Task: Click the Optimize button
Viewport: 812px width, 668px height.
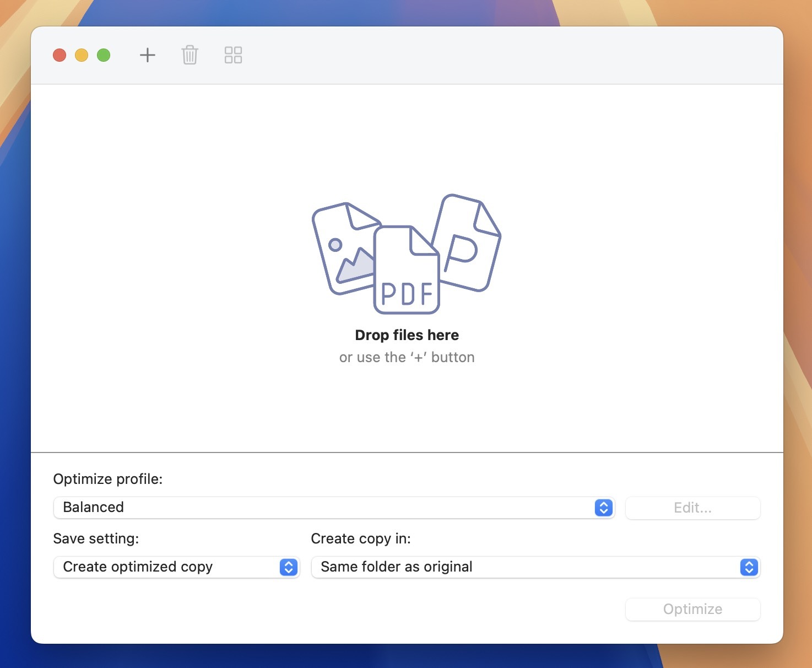Action: (692, 609)
